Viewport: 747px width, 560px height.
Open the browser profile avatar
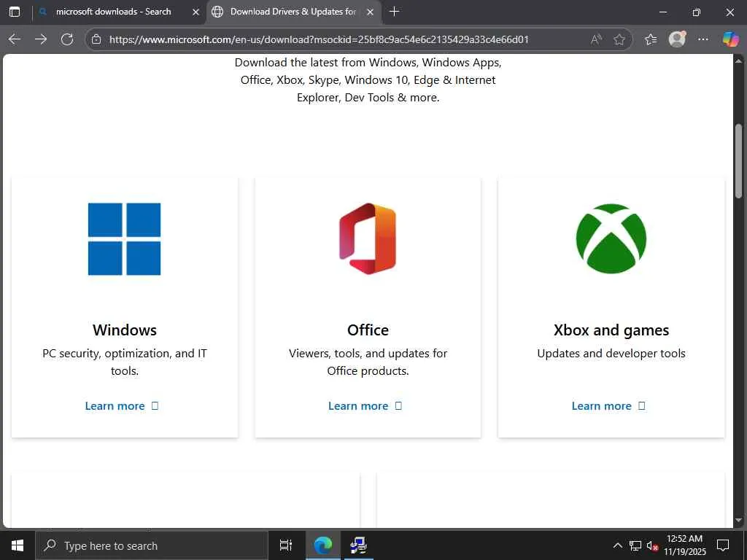tap(677, 39)
